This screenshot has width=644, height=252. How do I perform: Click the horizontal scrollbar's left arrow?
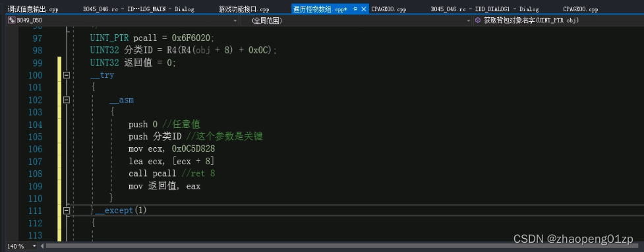pos(42,246)
